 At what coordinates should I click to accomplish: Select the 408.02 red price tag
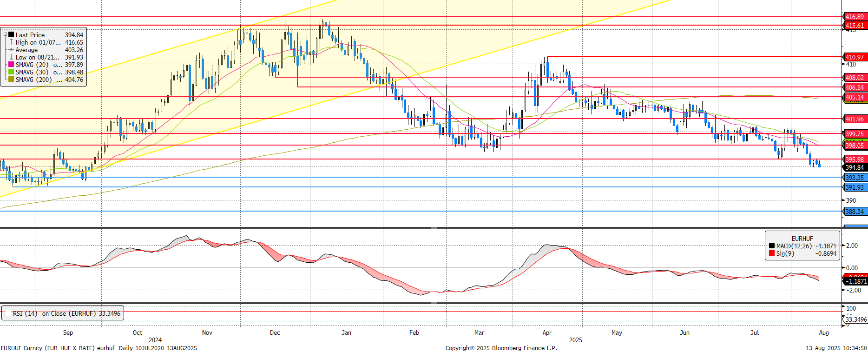pyautogui.click(x=855, y=78)
